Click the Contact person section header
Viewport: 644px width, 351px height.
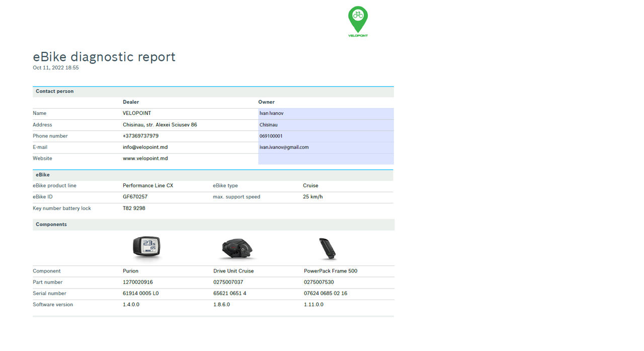pos(213,92)
